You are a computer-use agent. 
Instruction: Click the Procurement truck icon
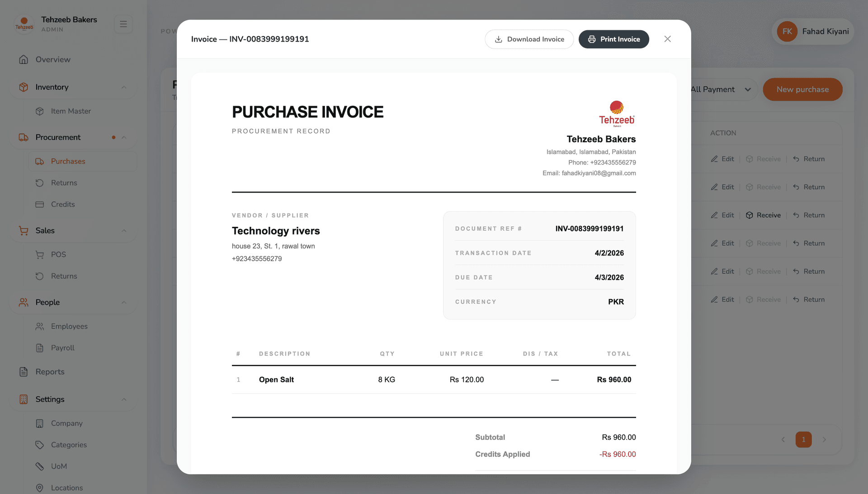click(x=24, y=137)
